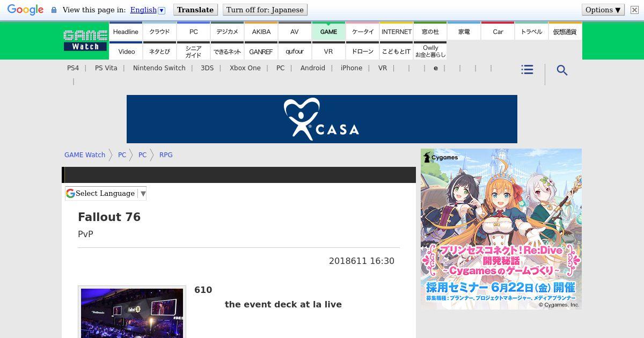
Task: Click the search magnifier icon
Action: 562,70
